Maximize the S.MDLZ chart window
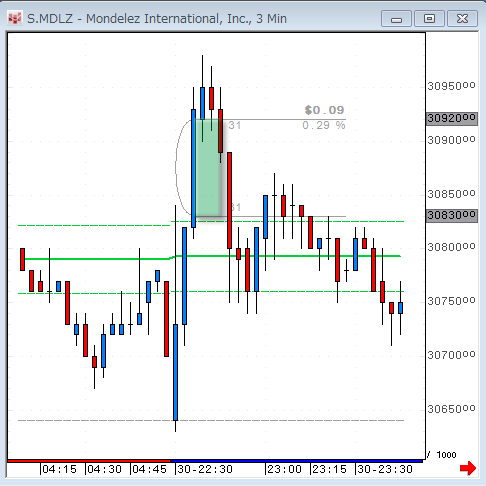486x486 pixels. click(x=429, y=19)
